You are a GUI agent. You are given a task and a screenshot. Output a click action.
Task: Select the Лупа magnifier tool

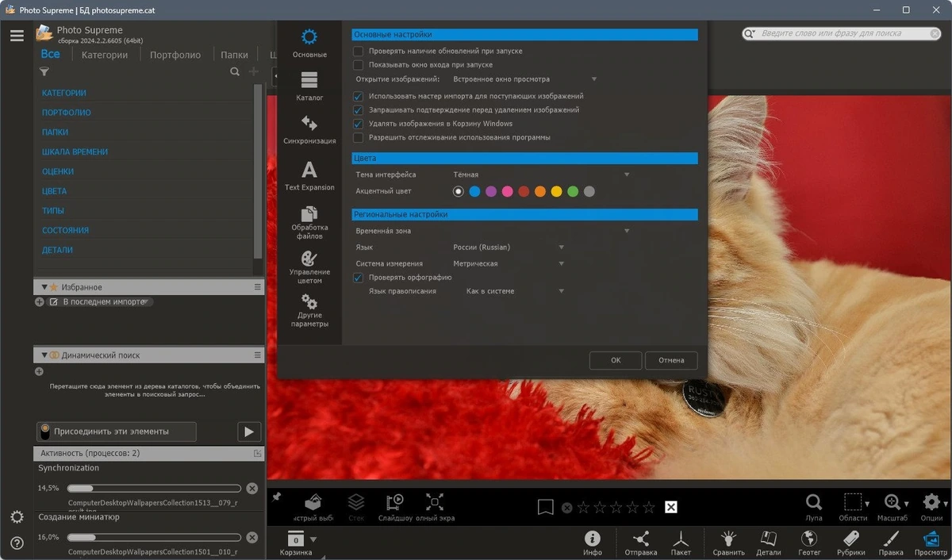pos(814,508)
